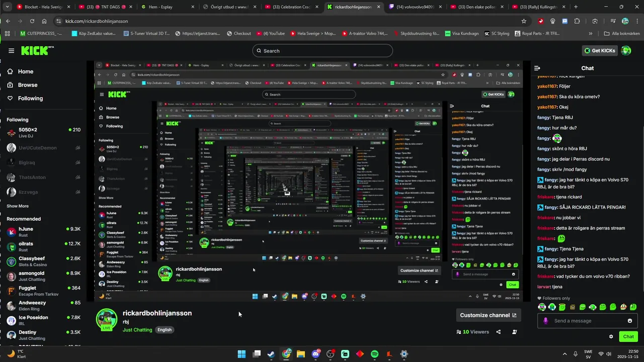Open recommended channel oilrats
This screenshot has height=362, width=644.
click(43, 247)
